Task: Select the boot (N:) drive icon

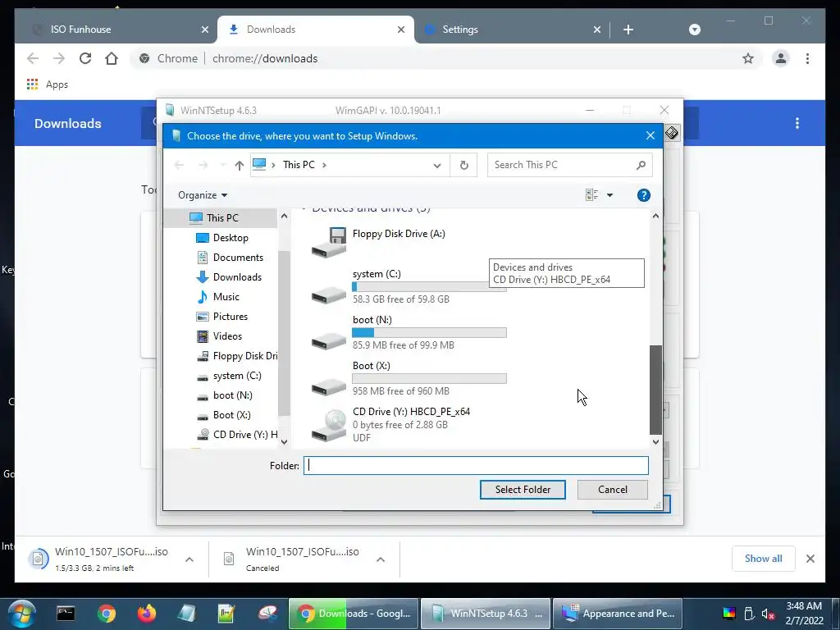Action: pos(329,340)
